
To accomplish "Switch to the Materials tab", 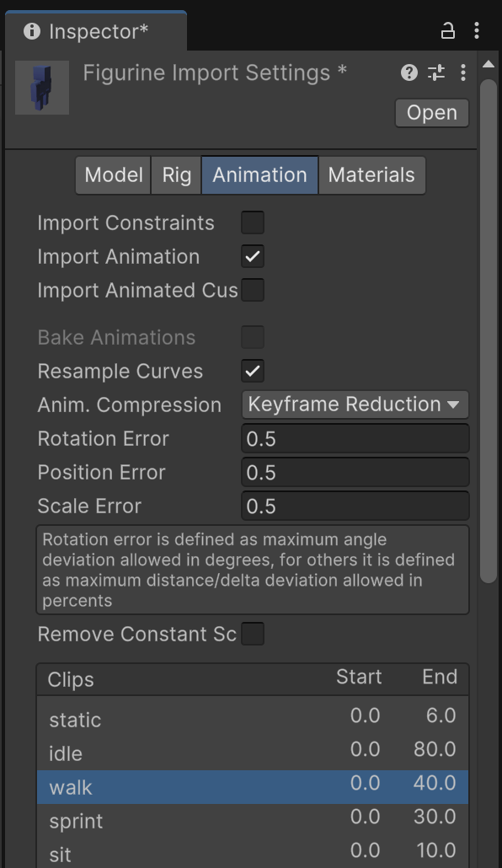I will 371,175.
